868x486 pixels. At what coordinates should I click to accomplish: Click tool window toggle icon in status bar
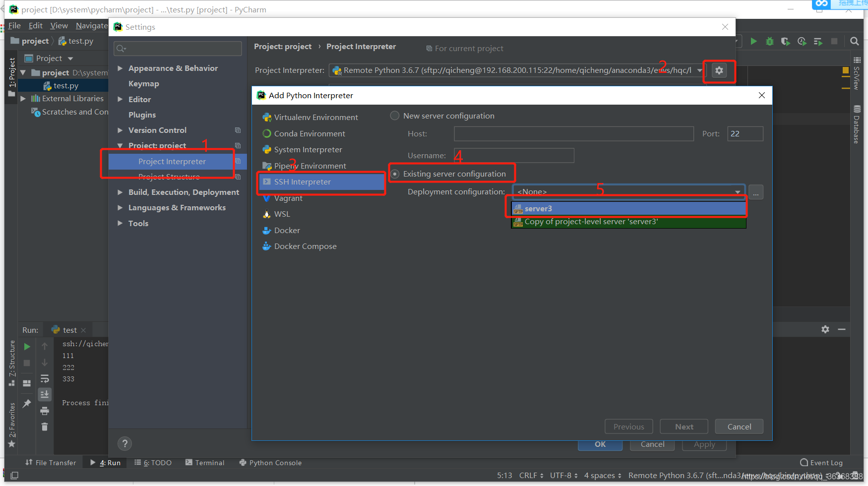14,476
